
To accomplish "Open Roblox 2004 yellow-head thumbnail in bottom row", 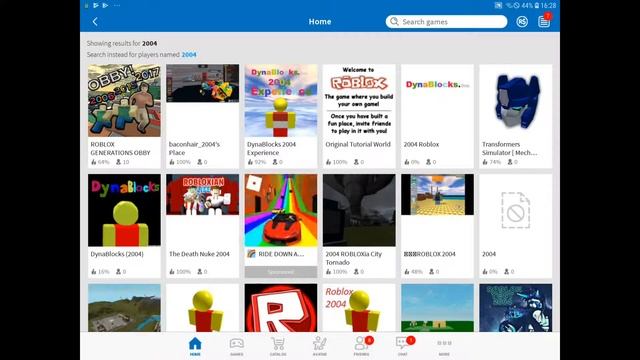I will pos(359,308).
